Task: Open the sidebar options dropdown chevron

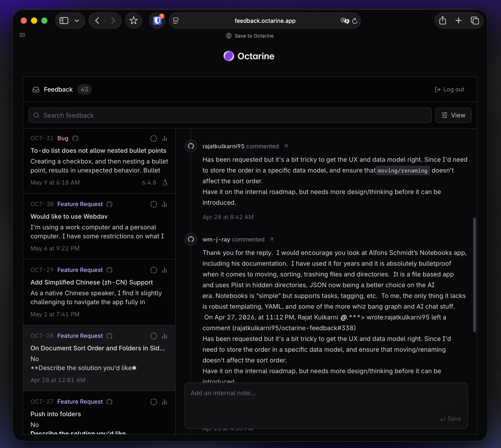Action: 77,21
